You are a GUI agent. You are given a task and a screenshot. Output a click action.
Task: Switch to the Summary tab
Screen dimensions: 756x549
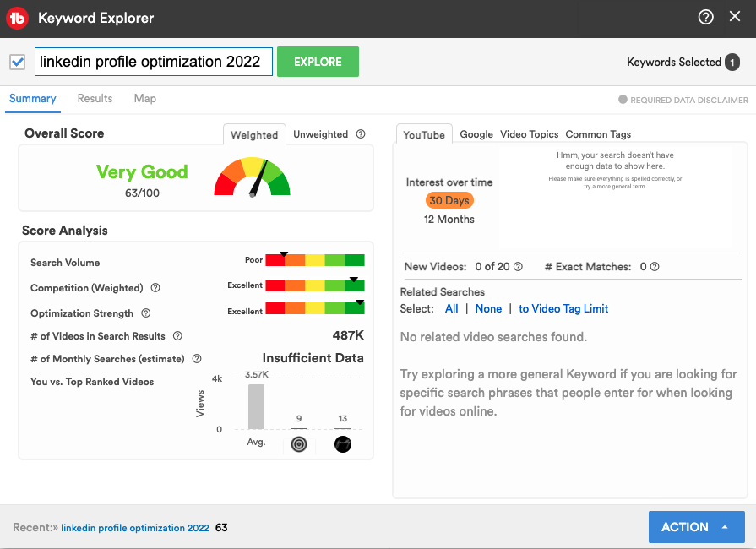pyautogui.click(x=33, y=98)
